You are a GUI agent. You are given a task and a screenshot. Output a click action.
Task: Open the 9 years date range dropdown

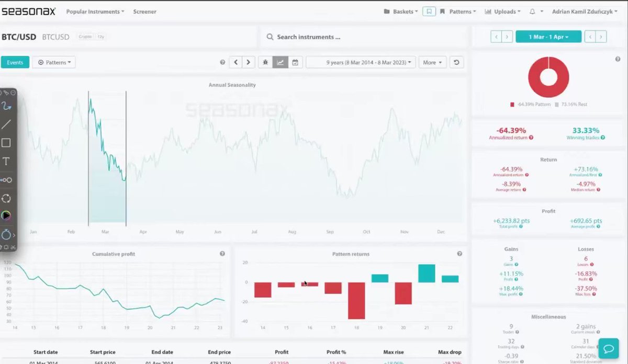361,62
